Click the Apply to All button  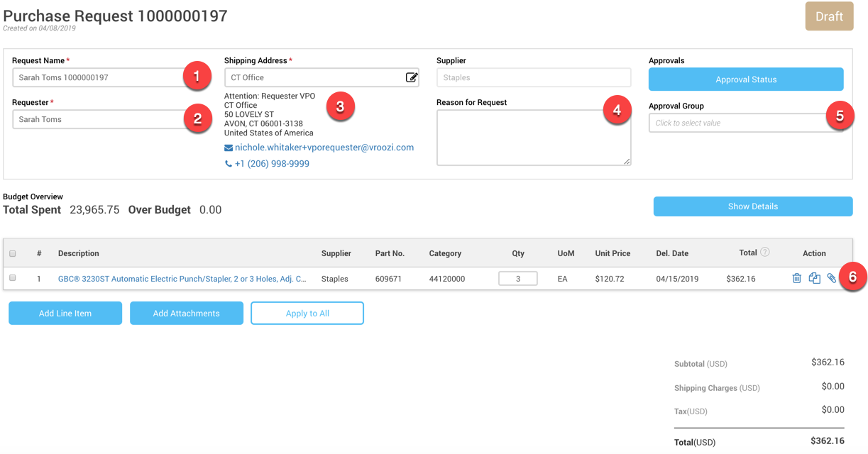tap(307, 313)
